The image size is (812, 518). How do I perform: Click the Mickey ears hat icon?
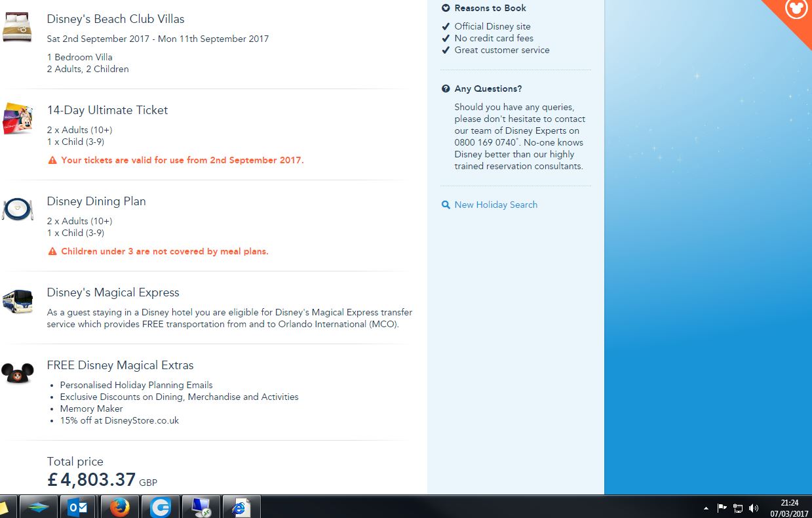(17, 372)
